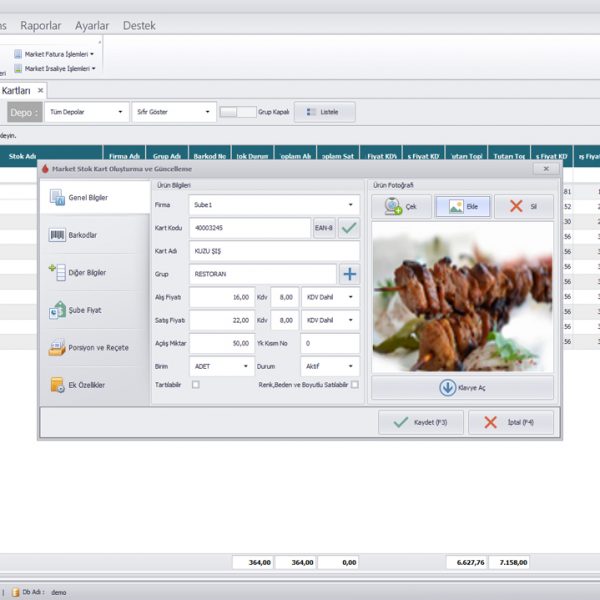Screen dimensions: 600x600
Task: Click the Diğer Bilgiler list icon
Action: [57, 272]
